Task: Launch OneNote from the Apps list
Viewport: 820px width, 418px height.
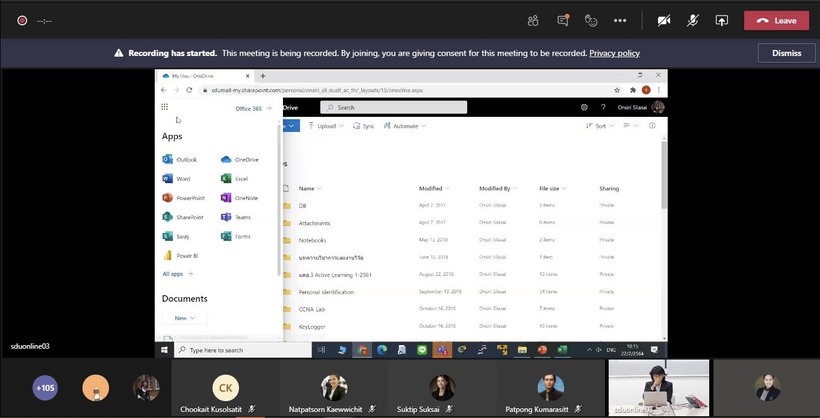Action: pos(240,198)
